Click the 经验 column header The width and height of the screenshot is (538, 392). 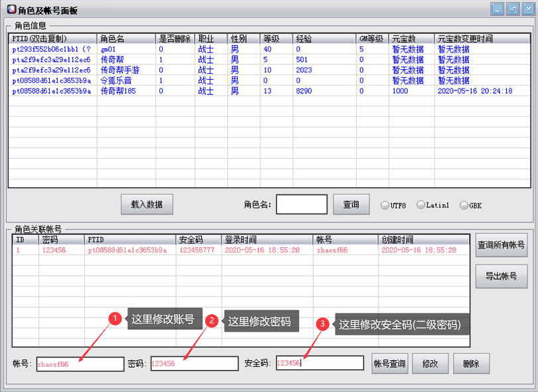point(324,39)
